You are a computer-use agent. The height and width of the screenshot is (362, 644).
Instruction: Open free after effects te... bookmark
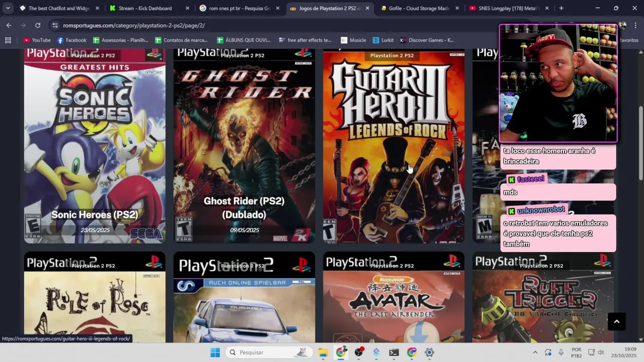pos(305,40)
